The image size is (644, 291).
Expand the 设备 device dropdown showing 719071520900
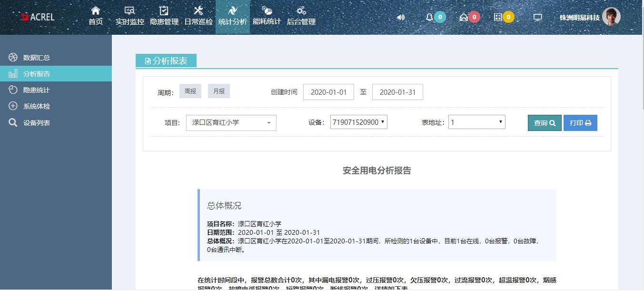tap(358, 121)
